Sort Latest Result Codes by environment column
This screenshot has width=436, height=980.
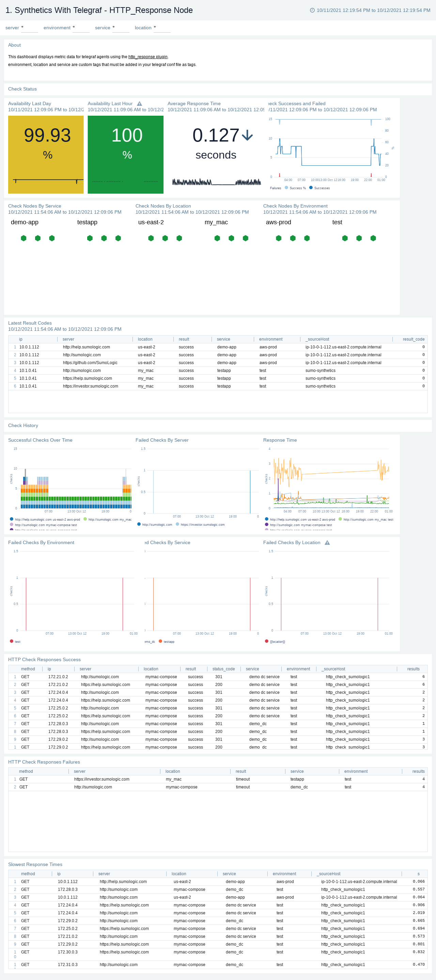coord(271,339)
